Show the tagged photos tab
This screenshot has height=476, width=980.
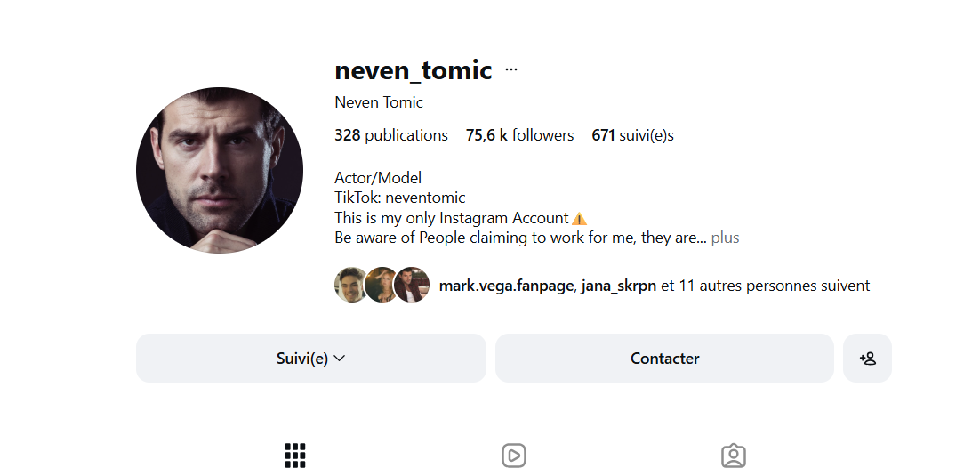(x=733, y=456)
